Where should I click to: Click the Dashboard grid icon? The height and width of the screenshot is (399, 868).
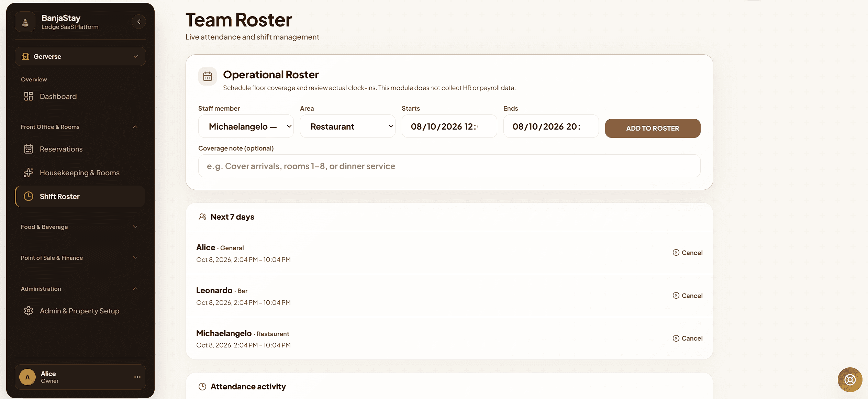pos(29,96)
